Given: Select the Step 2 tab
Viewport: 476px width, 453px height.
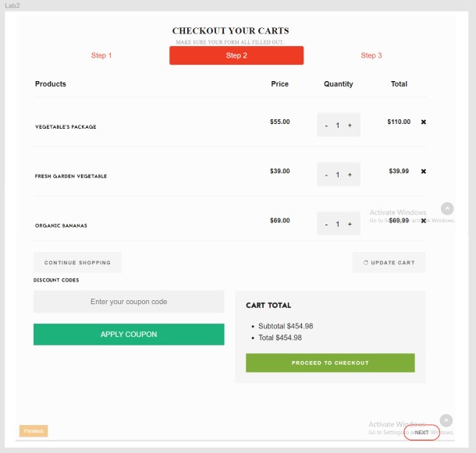Looking at the screenshot, I should click(236, 55).
